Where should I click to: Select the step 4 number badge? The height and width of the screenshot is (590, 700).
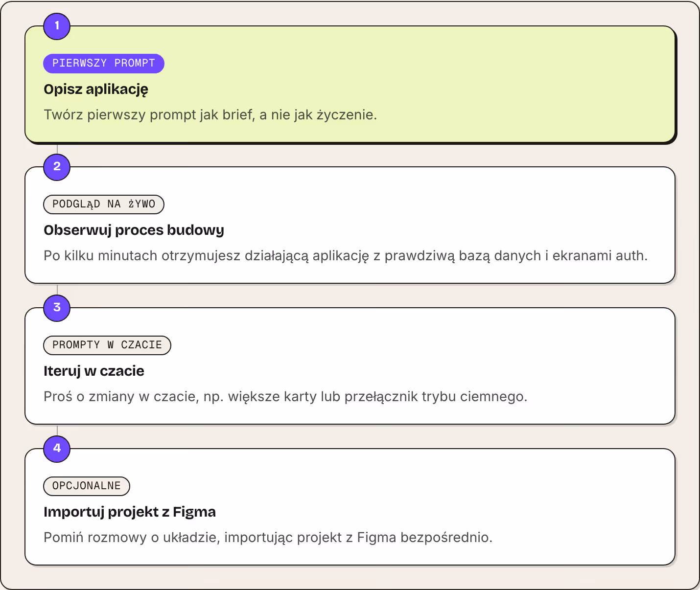coord(57,449)
